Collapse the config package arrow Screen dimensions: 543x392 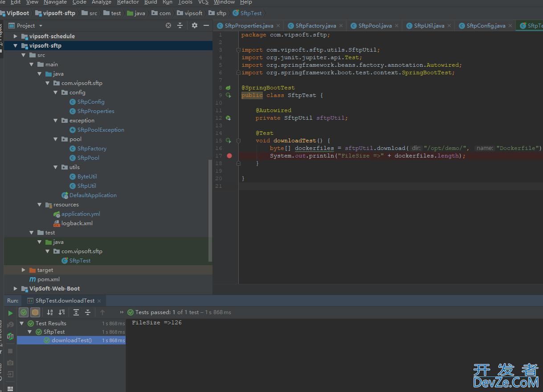(x=55, y=93)
